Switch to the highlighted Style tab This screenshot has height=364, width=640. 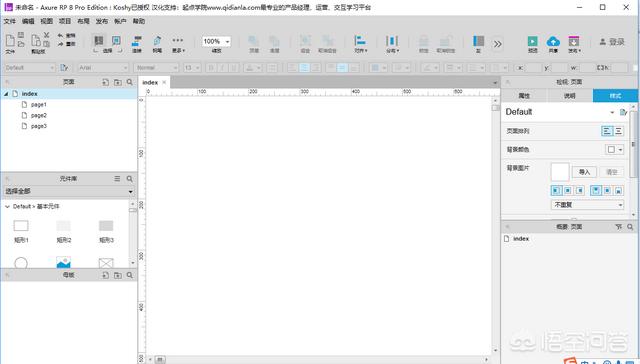click(x=615, y=96)
